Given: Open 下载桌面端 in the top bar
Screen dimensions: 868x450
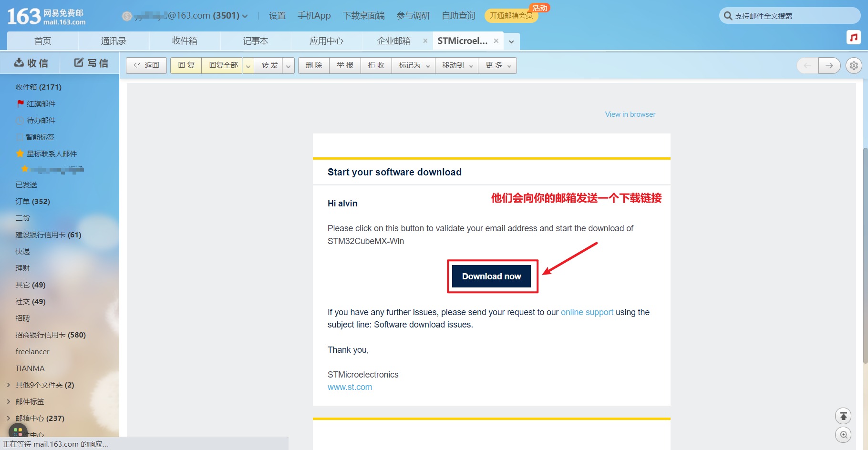Looking at the screenshot, I should [x=363, y=16].
